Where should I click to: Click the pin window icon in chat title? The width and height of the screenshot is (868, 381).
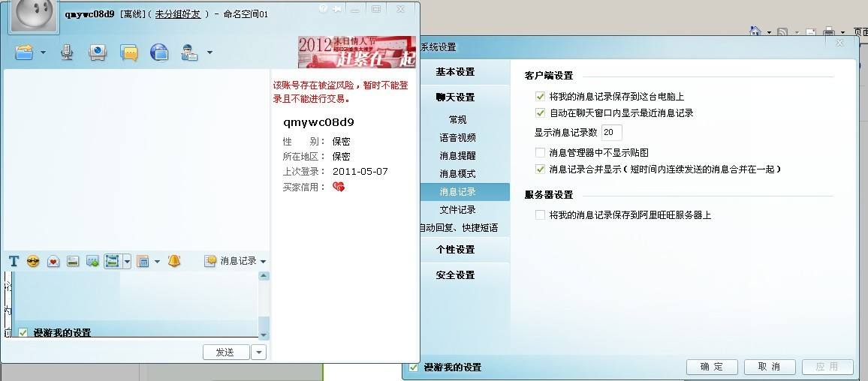tap(336, 9)
